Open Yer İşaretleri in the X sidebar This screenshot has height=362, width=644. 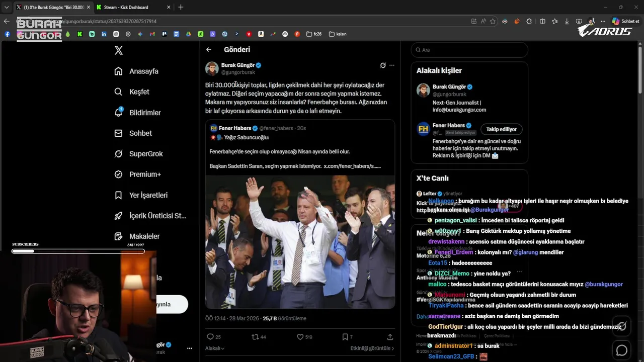[x=141, y=195]
